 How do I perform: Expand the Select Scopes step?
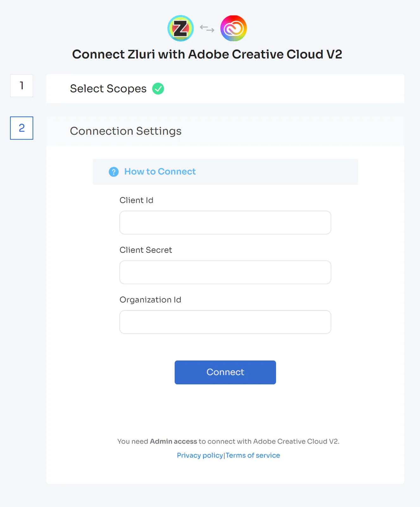click(x=225, y=89)
